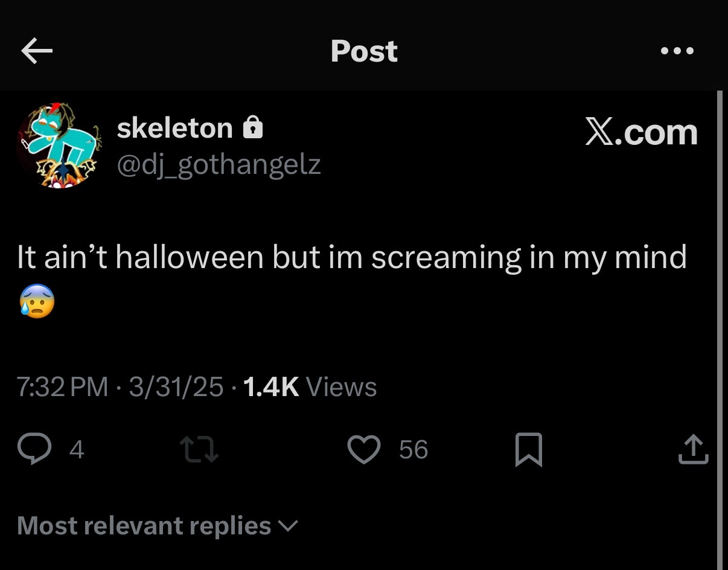Go back using the left arrow
The height and width of the screenshot is (570, 728).
coord(37,52)
